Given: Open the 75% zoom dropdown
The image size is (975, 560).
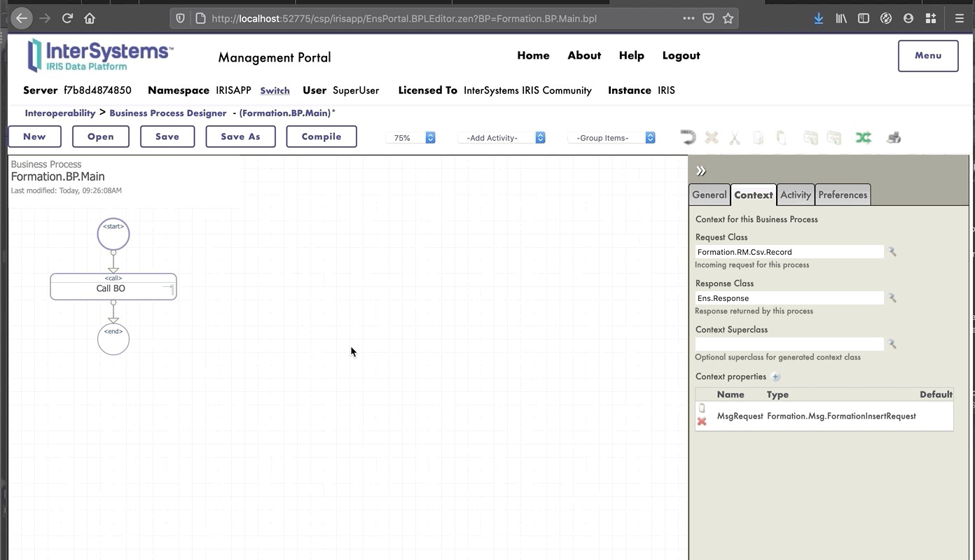Looking at the screenshot, I should pos(410,138).
